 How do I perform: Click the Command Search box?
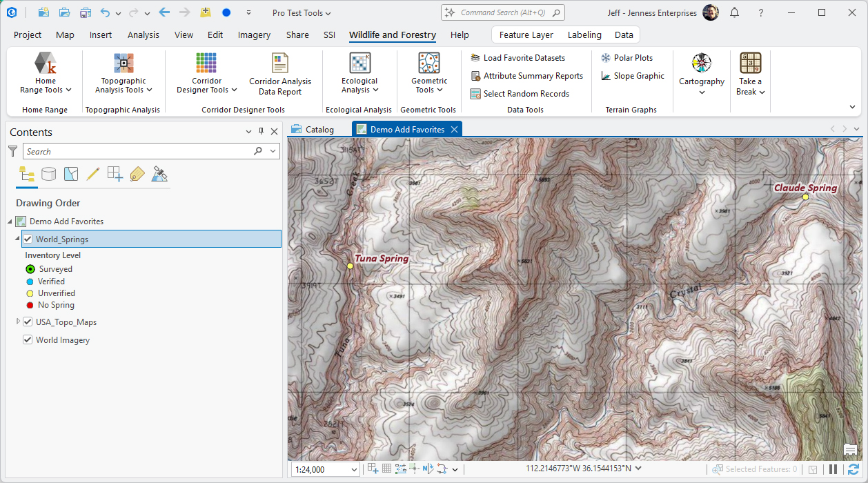pos(503,12)
